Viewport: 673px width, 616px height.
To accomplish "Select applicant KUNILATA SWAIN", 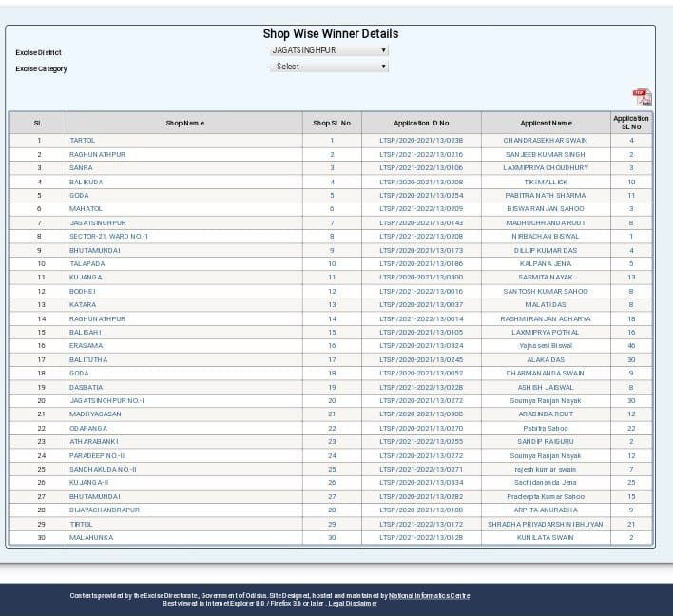I will (x=545, y=538).
